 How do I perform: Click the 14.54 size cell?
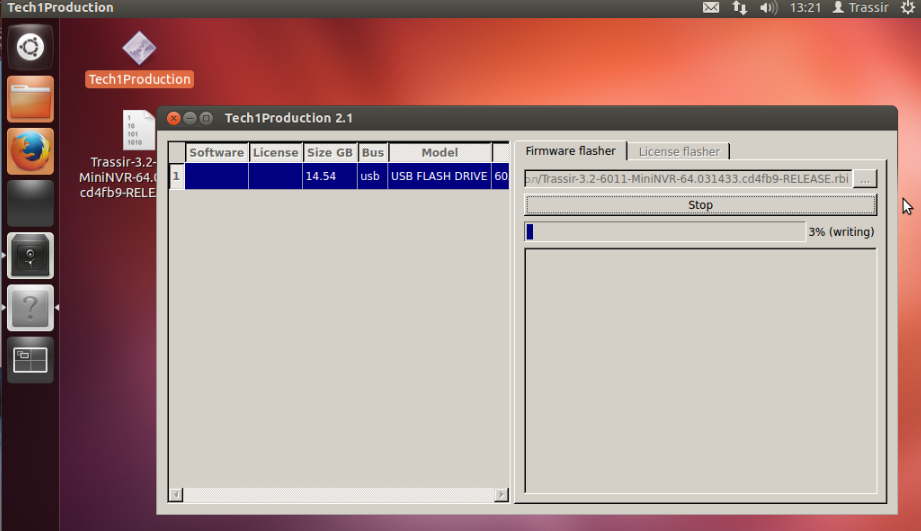pos(330,176)
